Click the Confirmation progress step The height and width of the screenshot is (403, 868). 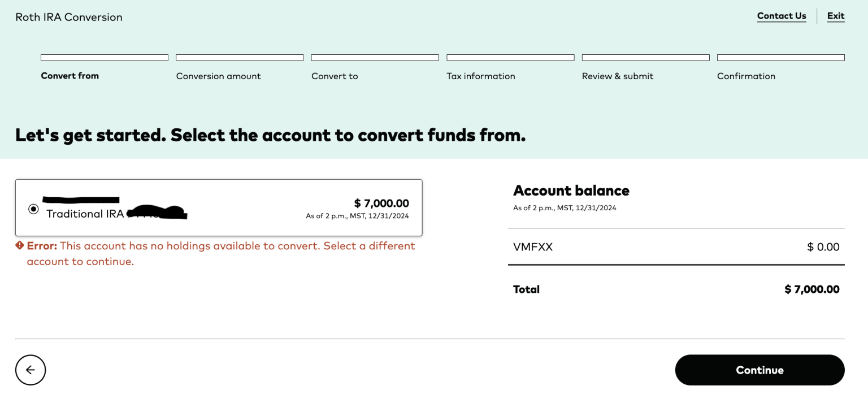click(x=746, y=76)
